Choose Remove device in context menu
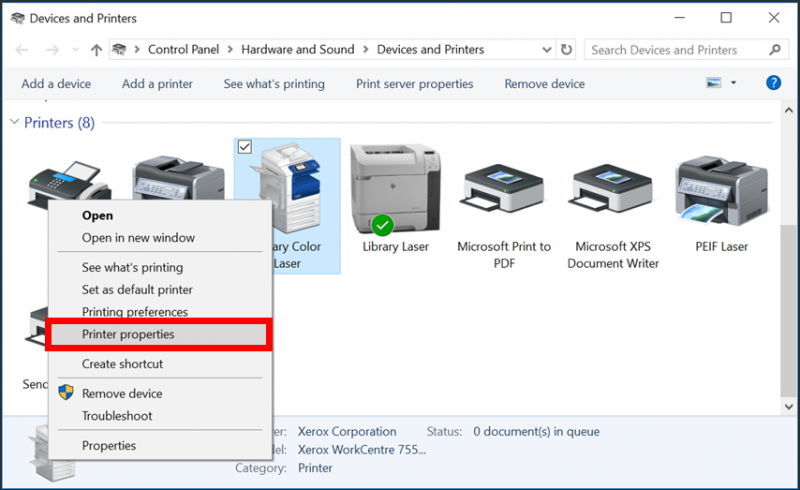This screenshot has width=800, height=490. click(x=122, y=393)
